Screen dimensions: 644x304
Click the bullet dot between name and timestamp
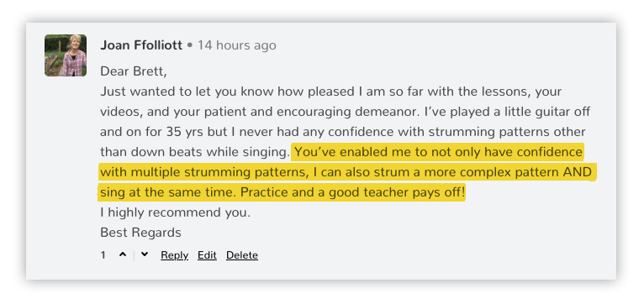(190, 45)
